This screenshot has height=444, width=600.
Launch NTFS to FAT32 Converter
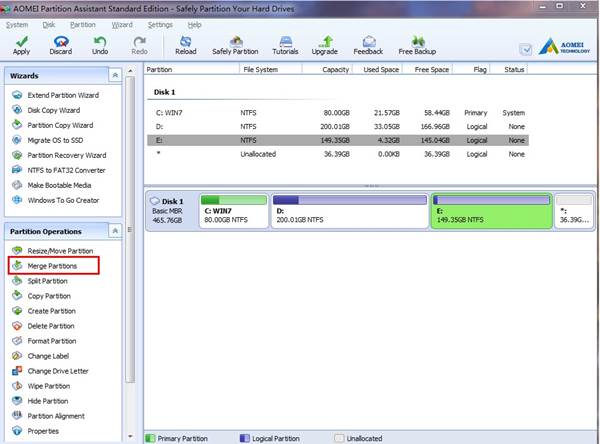tap(59, 170)
